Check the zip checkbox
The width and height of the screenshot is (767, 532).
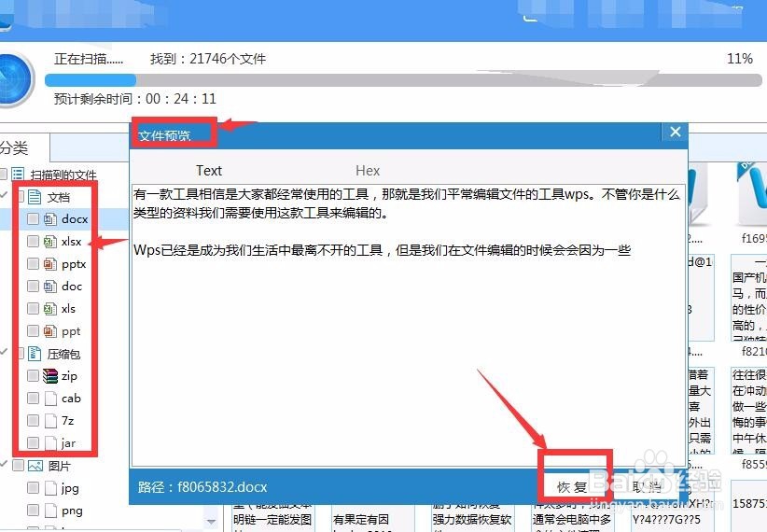tap(33, 375)
